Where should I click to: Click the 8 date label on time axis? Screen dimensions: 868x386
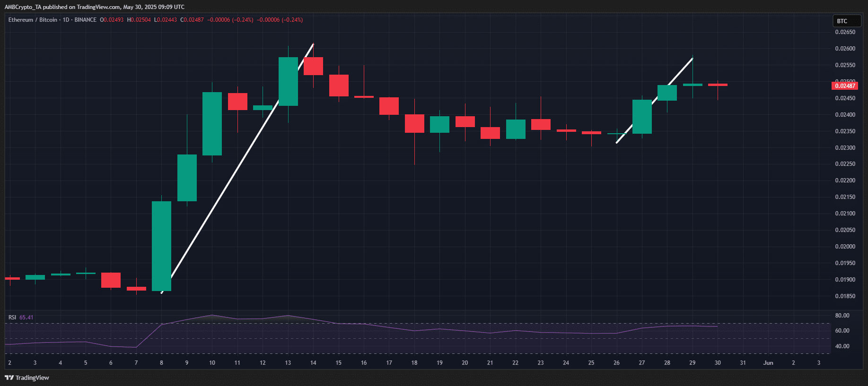(161, 363)
